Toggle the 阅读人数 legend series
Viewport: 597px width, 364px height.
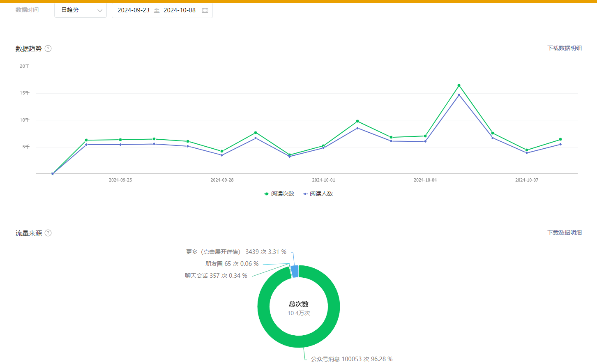(318, 194)
